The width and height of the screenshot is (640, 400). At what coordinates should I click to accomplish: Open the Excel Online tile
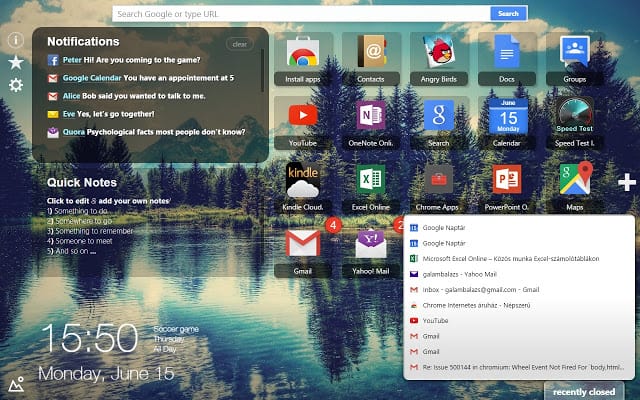point(371,187)
